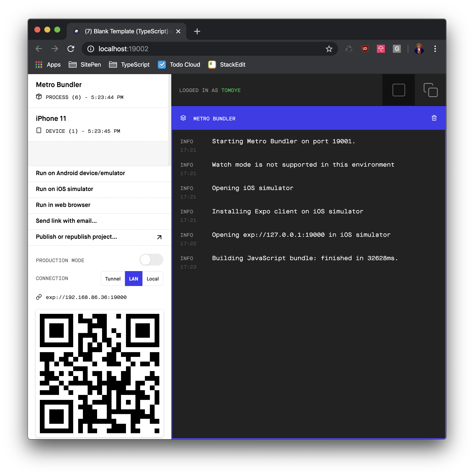Close the Blank Template (TypeScript) tab
This screenshot has width=474, height=476.
(x=178, y=31)
